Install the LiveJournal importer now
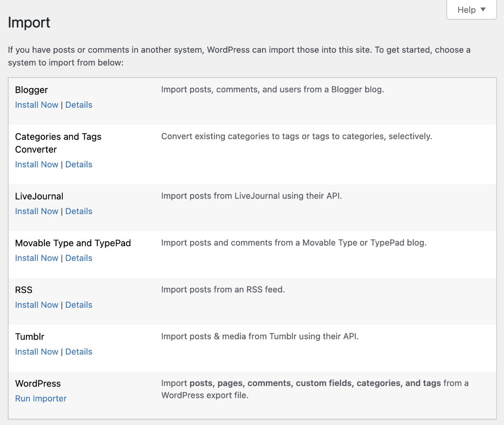This screenshot has width=504, height=425. tap(37, 211)
